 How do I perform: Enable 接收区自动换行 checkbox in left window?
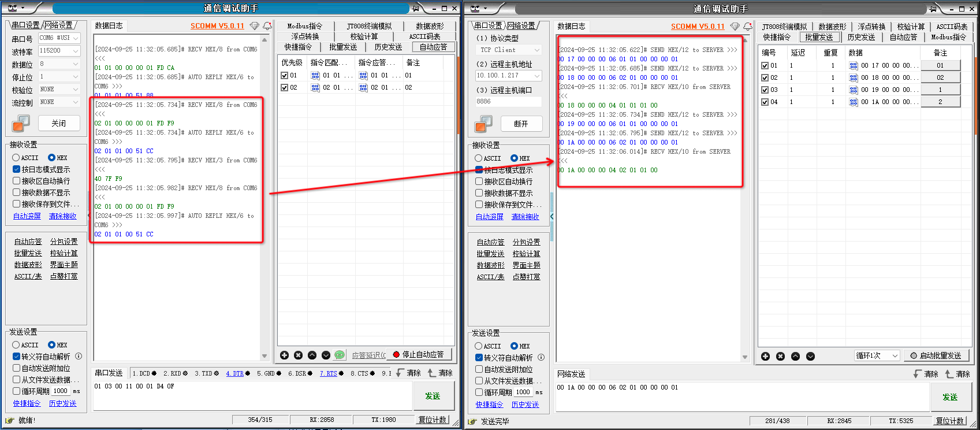pos(17,181)
